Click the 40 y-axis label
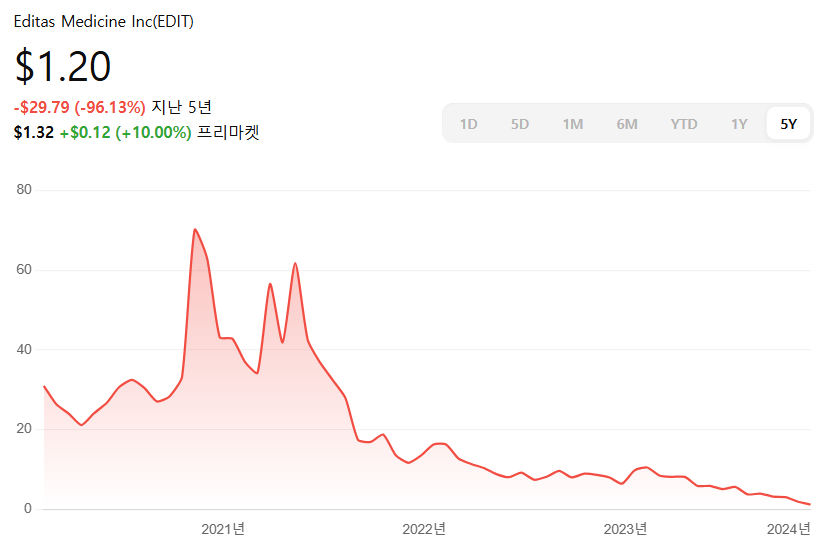This screenshot has height=547, width=840. [24, 349]
